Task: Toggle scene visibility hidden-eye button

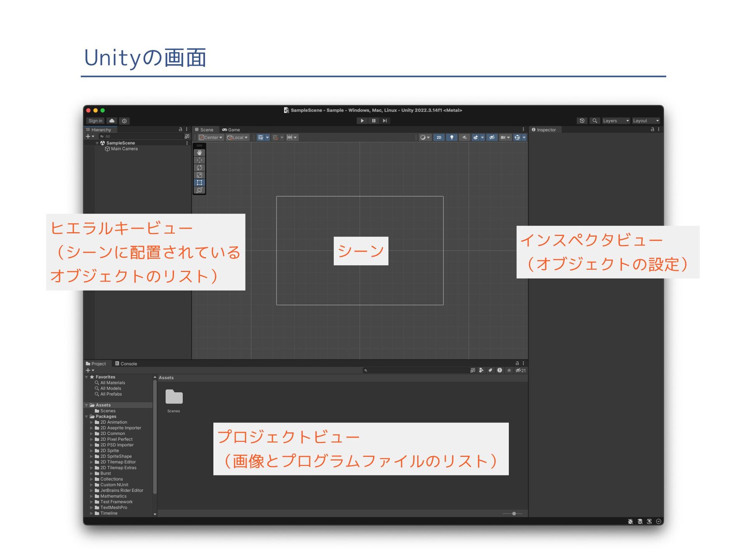Action: click(x=492, y=138)
